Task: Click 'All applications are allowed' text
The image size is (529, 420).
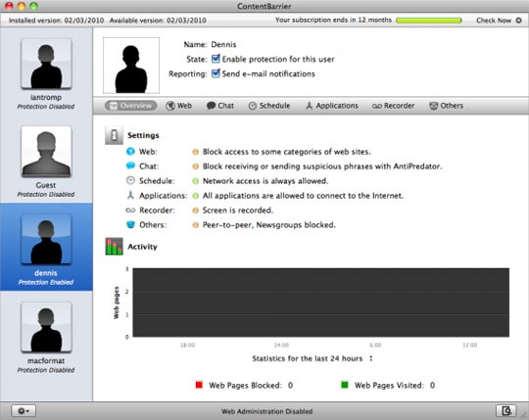Action: click(x=303, y=196)
